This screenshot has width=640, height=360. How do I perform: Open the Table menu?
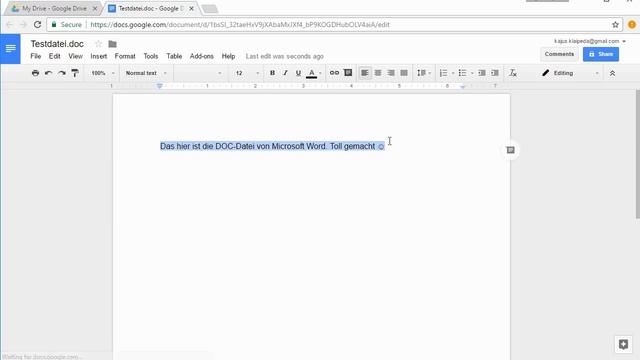[x=174, y=56]
